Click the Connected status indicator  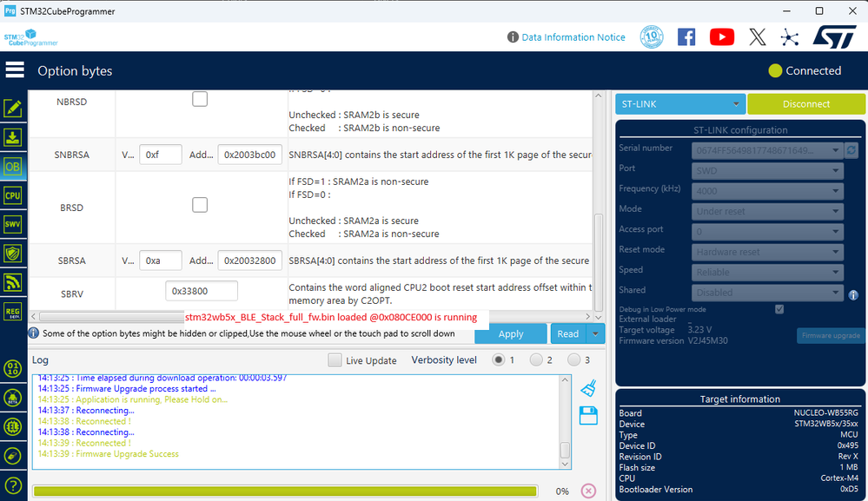point(805,71)
